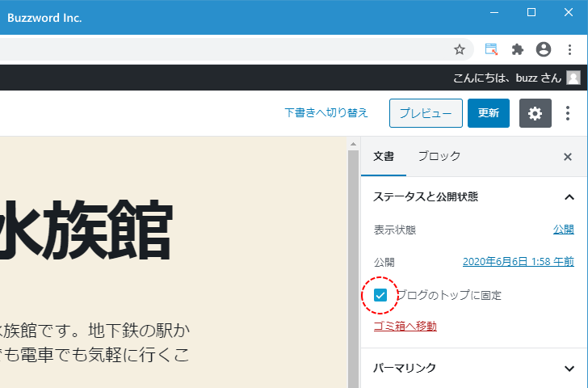Toggle the settings sidebar gear button
The image size is (588, 388).
(x=535, y=113)
